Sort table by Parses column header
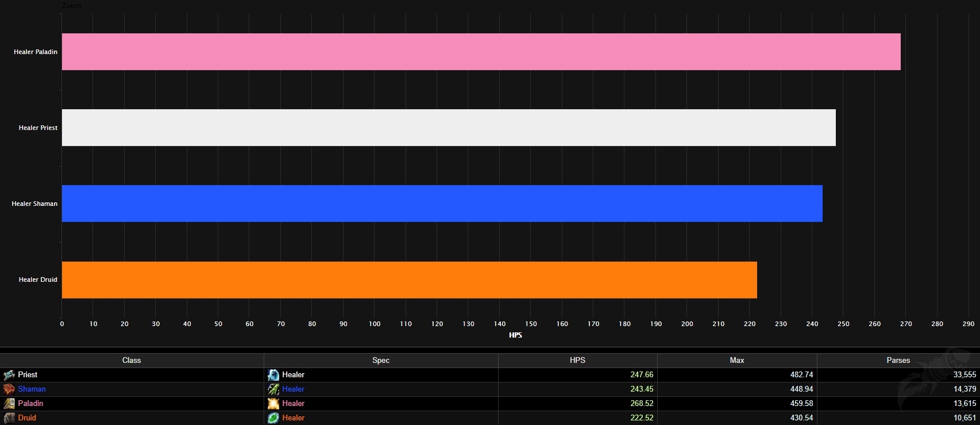Image resolution: width=980 pixels, height=425 pixels. click(x=898, y=361)
